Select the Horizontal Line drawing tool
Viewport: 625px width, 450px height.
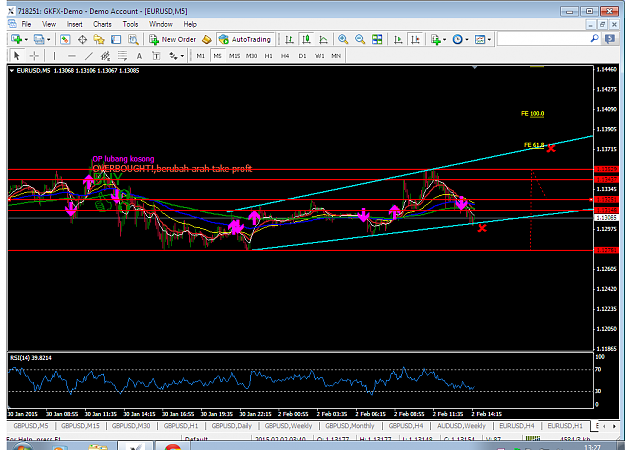71,56
